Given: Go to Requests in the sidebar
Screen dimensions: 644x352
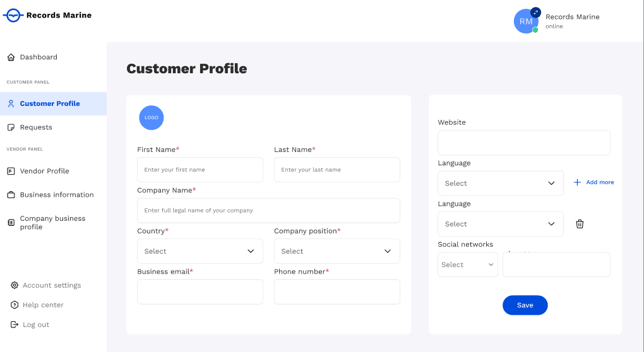Looking at the screenshot, I should [x=36, y=127].
